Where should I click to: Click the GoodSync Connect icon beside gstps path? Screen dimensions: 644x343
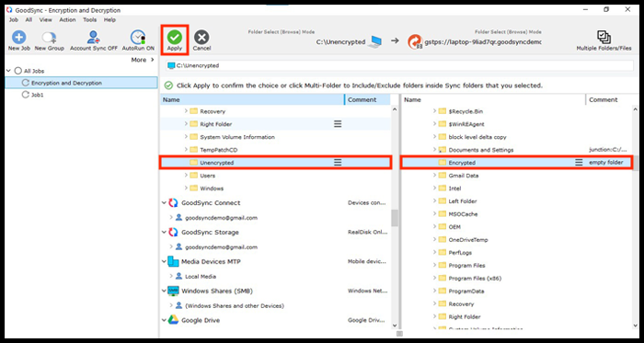(415, 42)
